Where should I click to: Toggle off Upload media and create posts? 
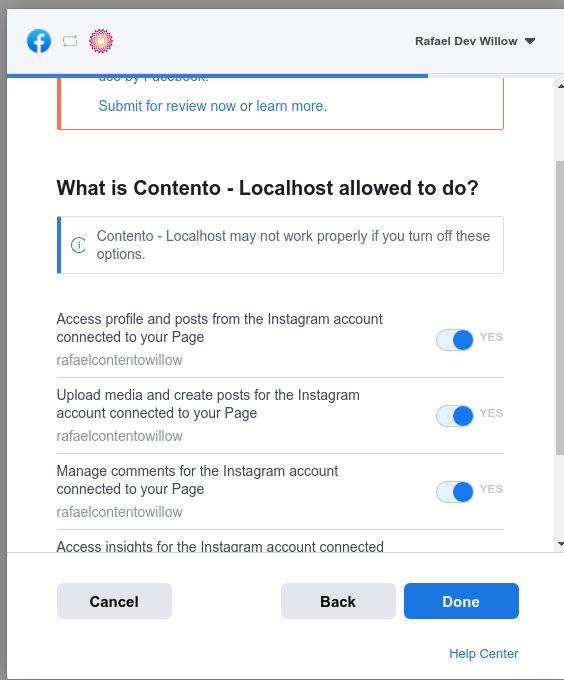(454, 416)
